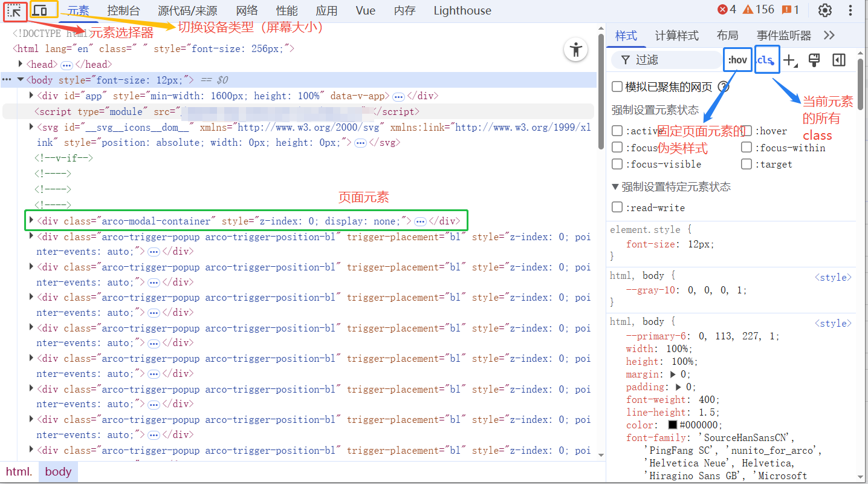Select the html breadcrumb at bottom

19,472
